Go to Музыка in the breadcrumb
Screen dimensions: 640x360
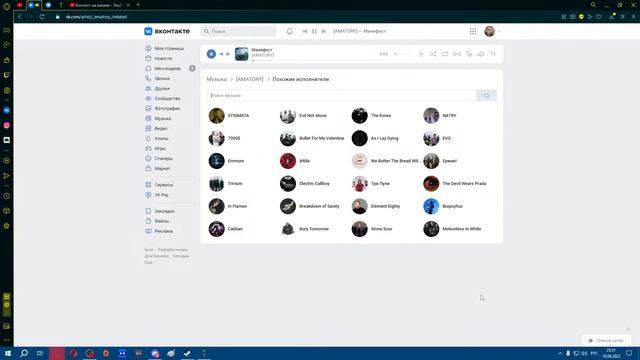point(216,79)
